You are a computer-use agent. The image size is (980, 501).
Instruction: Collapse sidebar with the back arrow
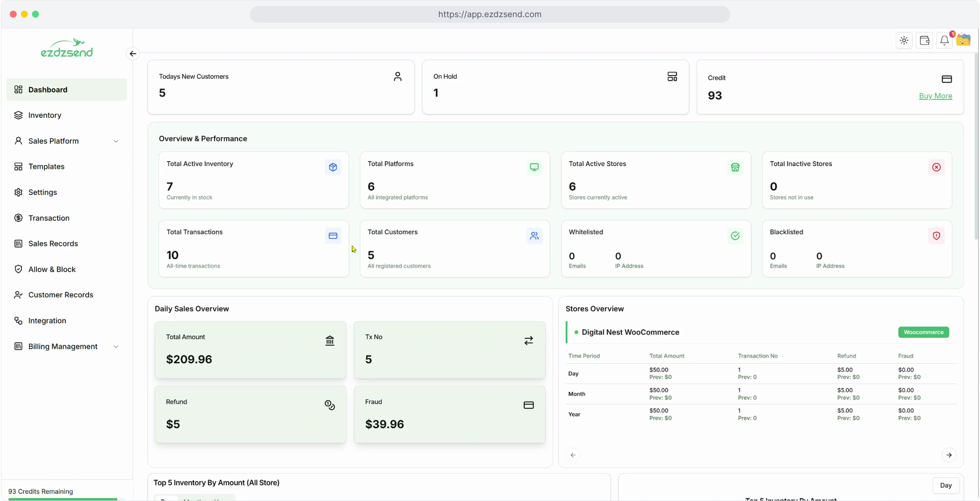[x=133, y=54]
